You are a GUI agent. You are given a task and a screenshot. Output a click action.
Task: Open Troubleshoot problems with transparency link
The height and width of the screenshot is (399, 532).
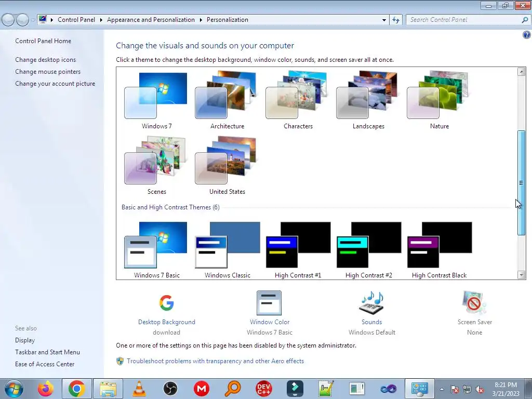[215, 361]
